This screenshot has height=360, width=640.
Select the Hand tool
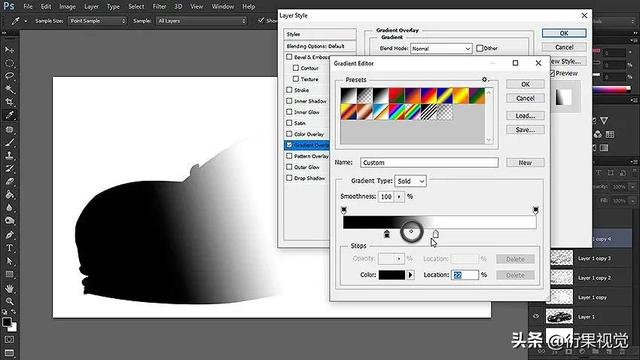9,289
